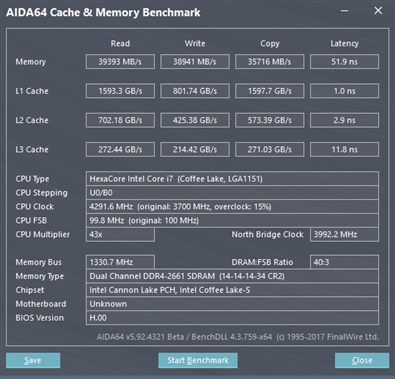Click the DRAM:FSB Ratio 40:3 field
This screenshot has width=395, height=379.
(x=344, y=262)
